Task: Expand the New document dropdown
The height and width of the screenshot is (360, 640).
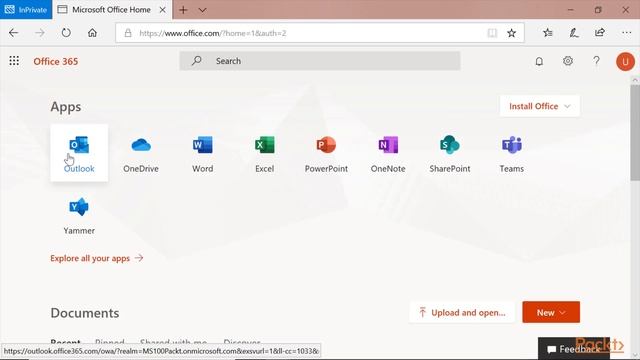Action: (551, 312)
